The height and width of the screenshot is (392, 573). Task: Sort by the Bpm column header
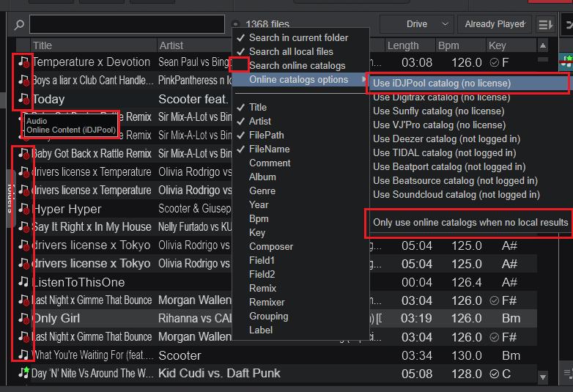click(x=460, y=45)
